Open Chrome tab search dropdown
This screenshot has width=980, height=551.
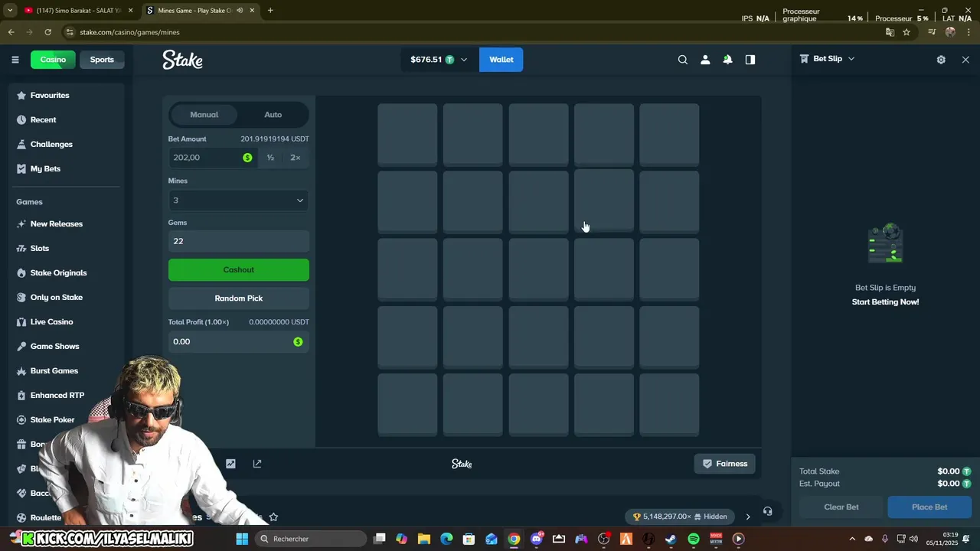(x=10, y=11)
